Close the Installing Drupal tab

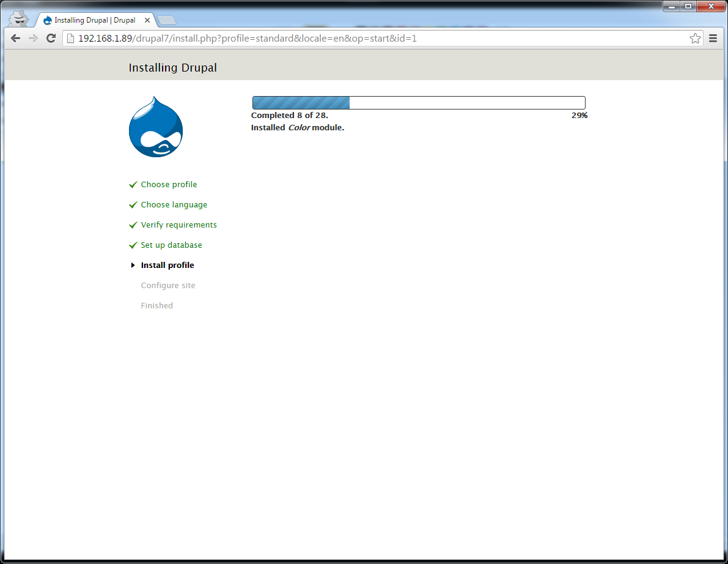click(x=147, y=20)
